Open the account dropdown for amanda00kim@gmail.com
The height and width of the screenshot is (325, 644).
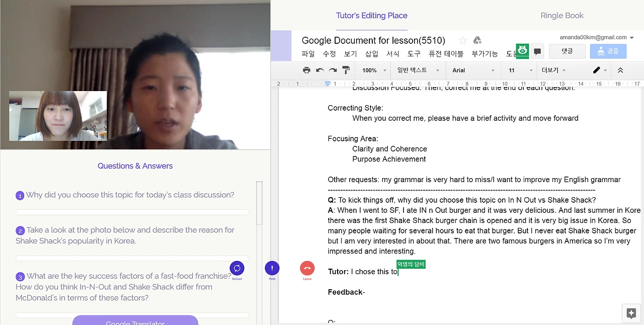click(597, 37)
